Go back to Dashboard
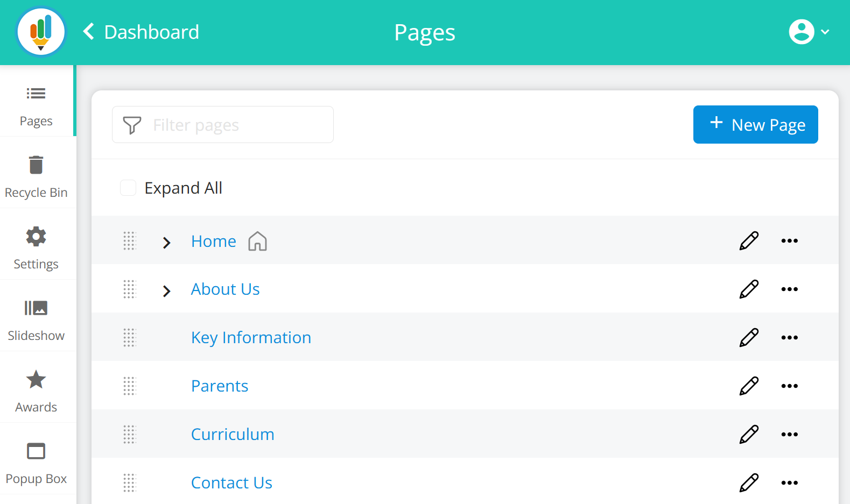This screenshot has height=504, width=850. (x=142, y=32)
